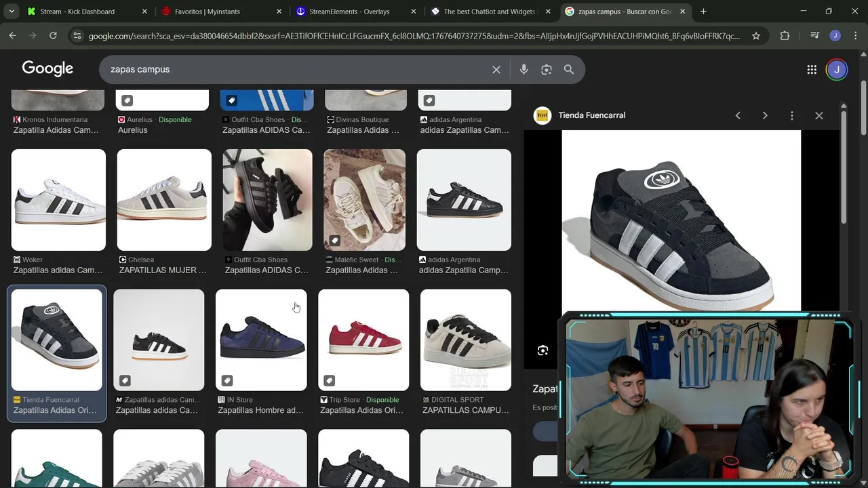The height and width of the screenshot is (488, 868).
Task: Close the Favoritos | Myinstants tab
Action: [279, 12]
